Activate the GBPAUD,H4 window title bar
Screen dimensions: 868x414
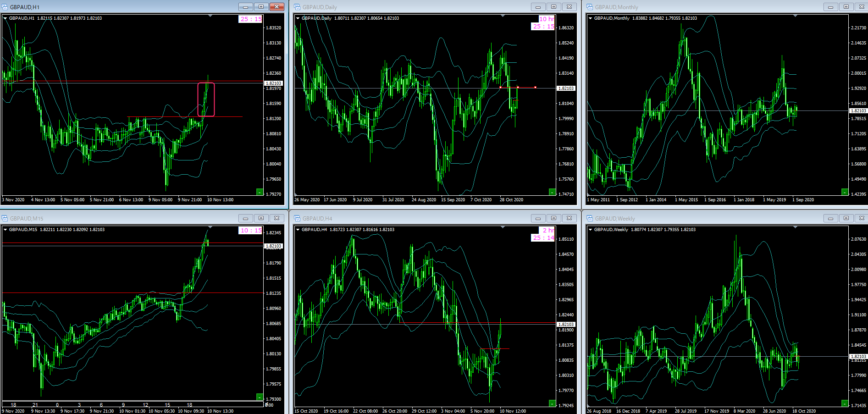click(413, 218)
